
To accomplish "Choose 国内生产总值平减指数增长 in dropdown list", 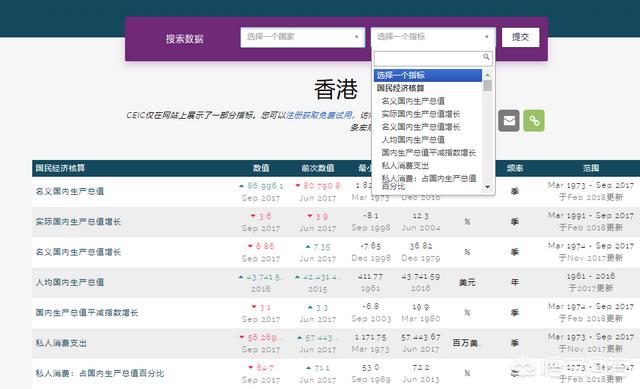I will point(429,153).
